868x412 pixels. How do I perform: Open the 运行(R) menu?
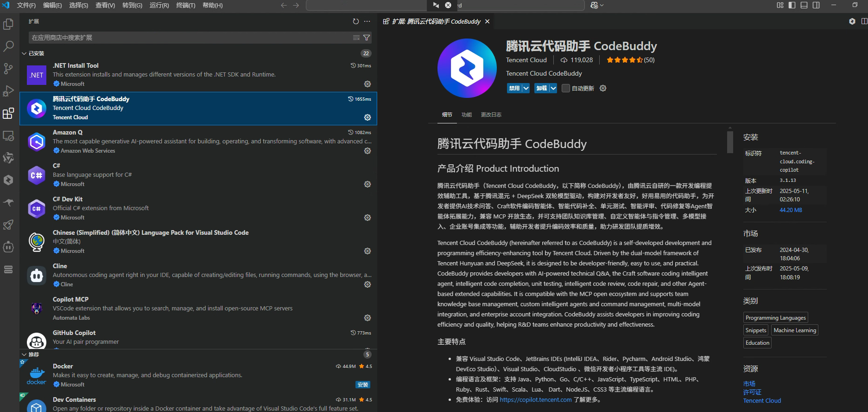[x=159, y=5]
